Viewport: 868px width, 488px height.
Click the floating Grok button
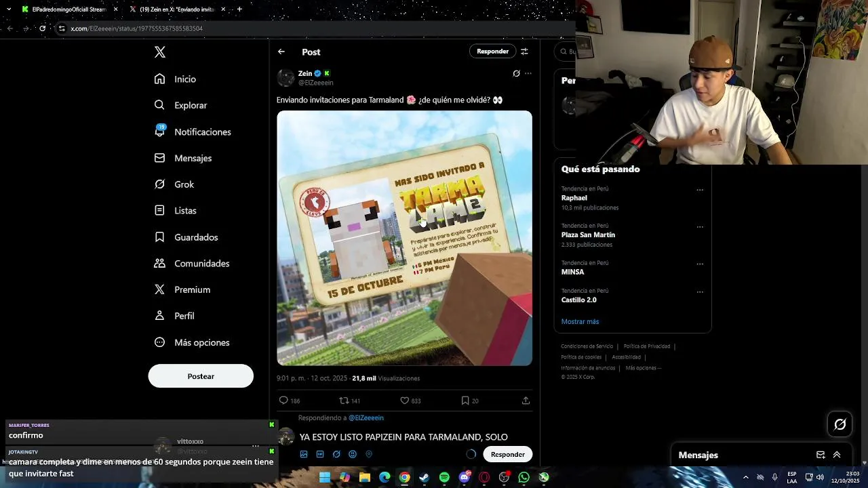pos(840,424)
